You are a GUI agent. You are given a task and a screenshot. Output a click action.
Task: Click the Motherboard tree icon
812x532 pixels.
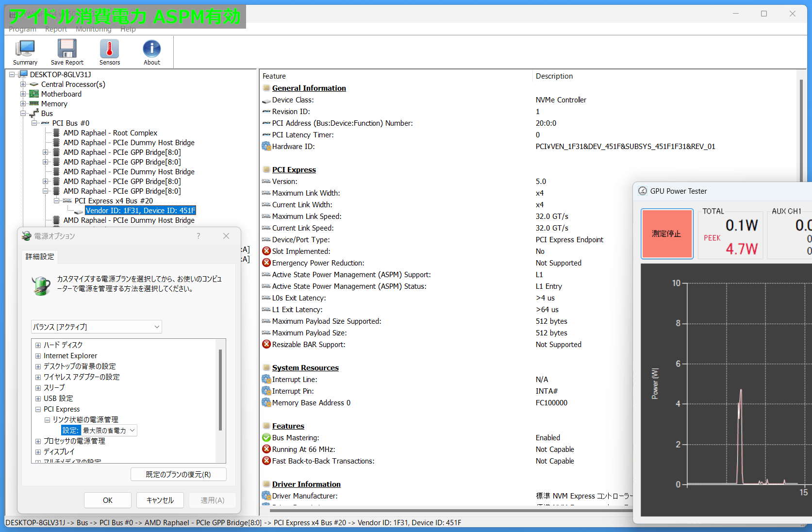[34, 94]
